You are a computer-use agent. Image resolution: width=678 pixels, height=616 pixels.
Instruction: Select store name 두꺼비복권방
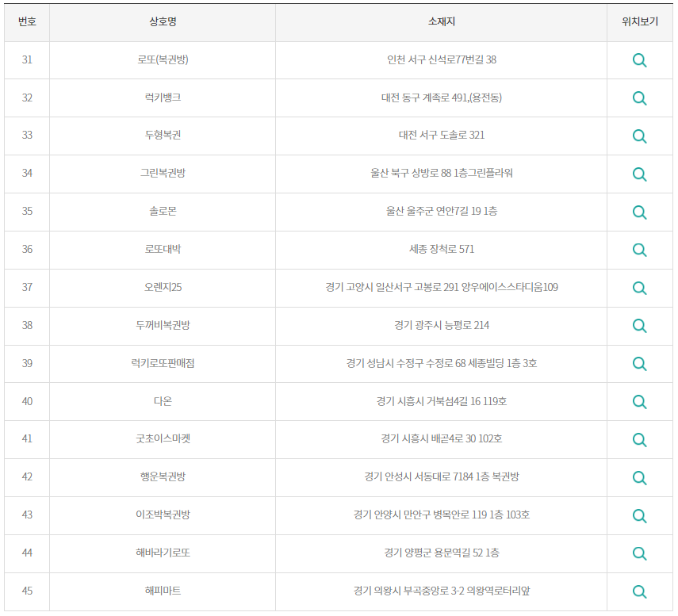(x=163, y=326)
